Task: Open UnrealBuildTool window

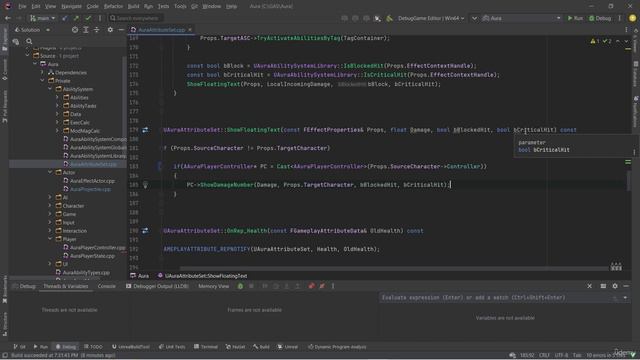Action: 131,347
